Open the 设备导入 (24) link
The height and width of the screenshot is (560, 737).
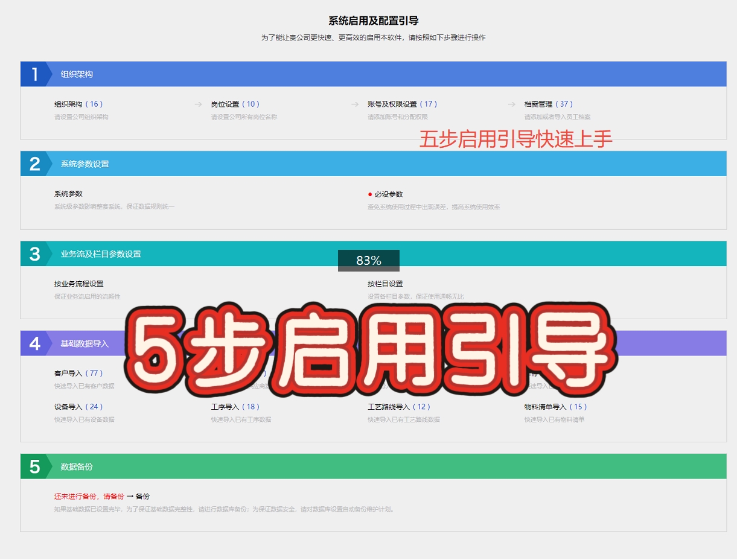pyautogui.click(x=78, y=407)
